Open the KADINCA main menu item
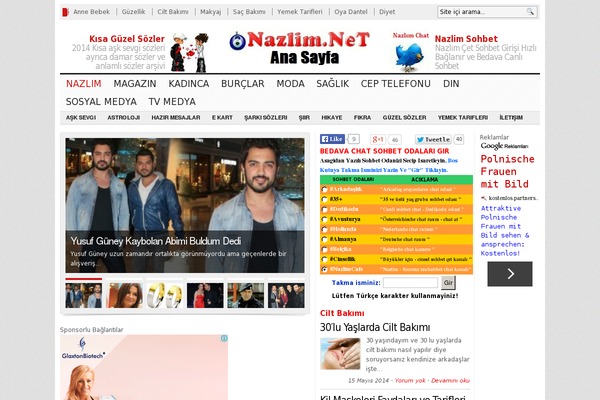The width and height of the screenshot is (600, 400). click(x=189, y=83)
